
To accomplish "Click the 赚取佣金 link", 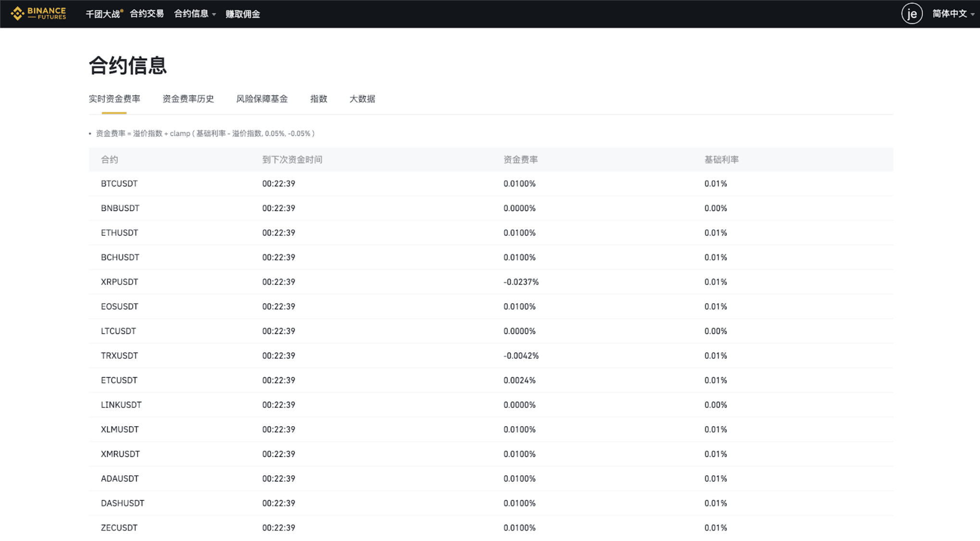I will [x=243, y=14].
